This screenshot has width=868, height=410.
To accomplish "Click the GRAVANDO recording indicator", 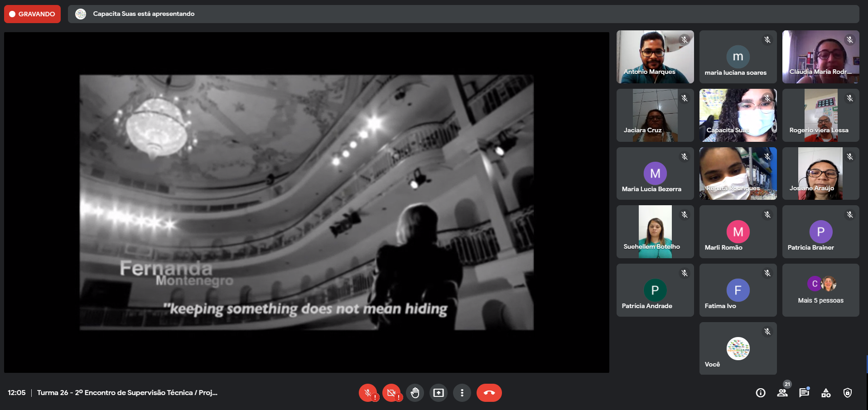I will click(32, 14).
